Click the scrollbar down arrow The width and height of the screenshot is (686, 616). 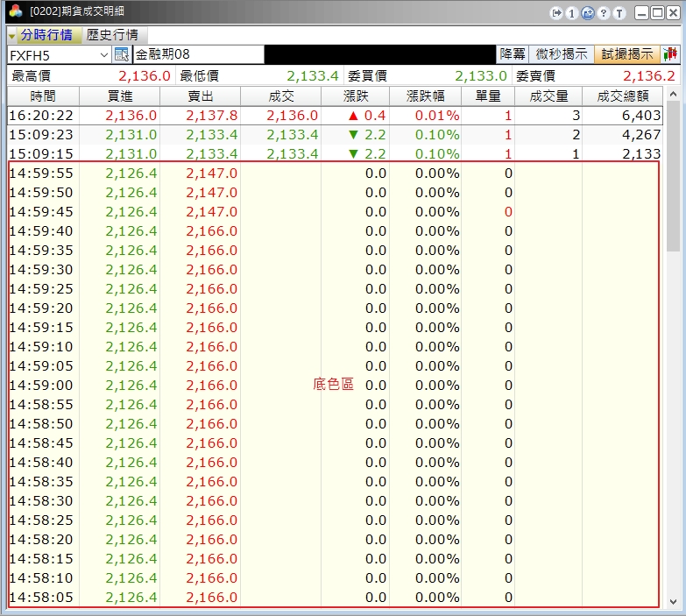[672, 602]
